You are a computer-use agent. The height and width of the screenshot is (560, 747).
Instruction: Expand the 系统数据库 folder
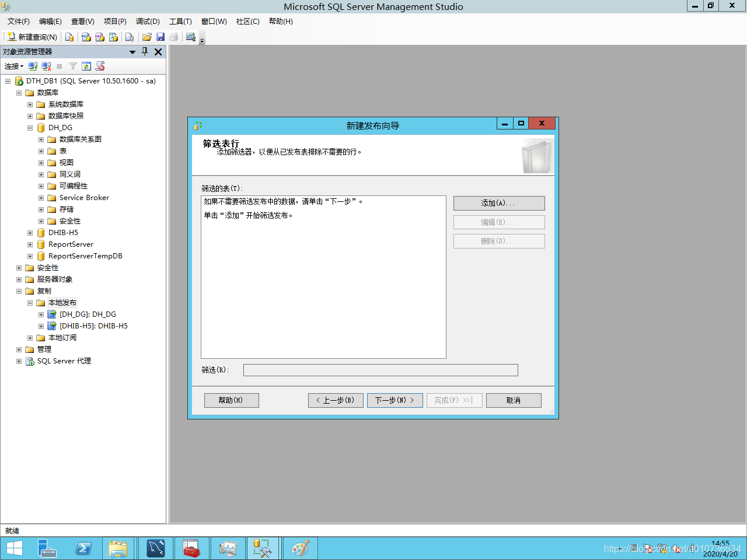(x=30, y=104)
